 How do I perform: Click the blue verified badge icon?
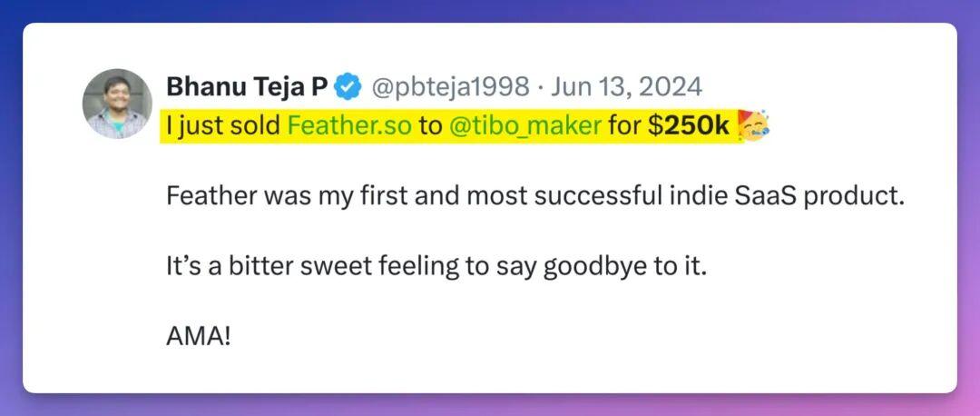348,87
